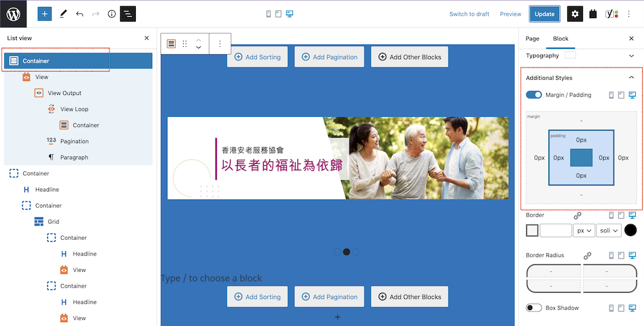Open the Toolset plugin panel icon
The width and height of the screenshot is (644, 326).
(x=592, y=14)
